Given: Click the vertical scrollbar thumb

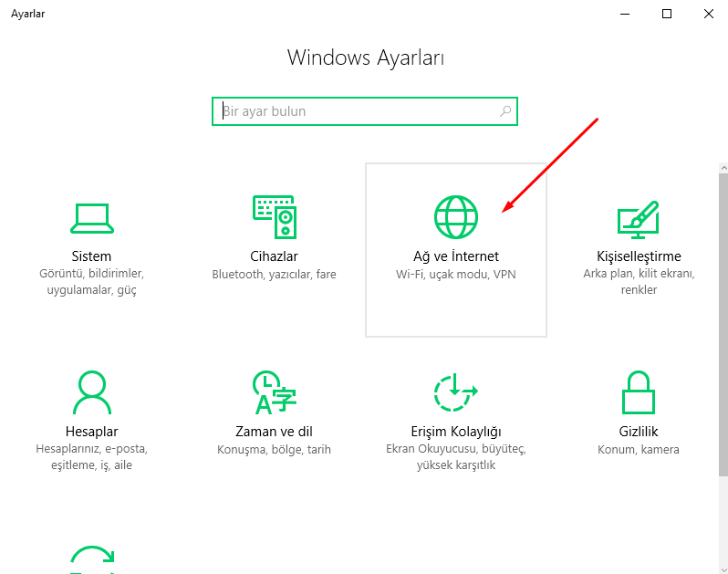Looking at the screenshot, I should 723,324.
